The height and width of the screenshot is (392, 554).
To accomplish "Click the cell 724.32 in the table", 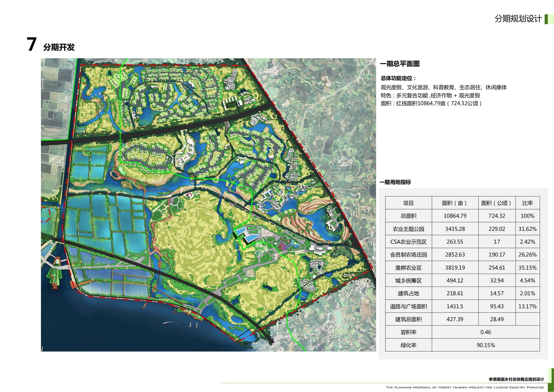I will point(497,216).
